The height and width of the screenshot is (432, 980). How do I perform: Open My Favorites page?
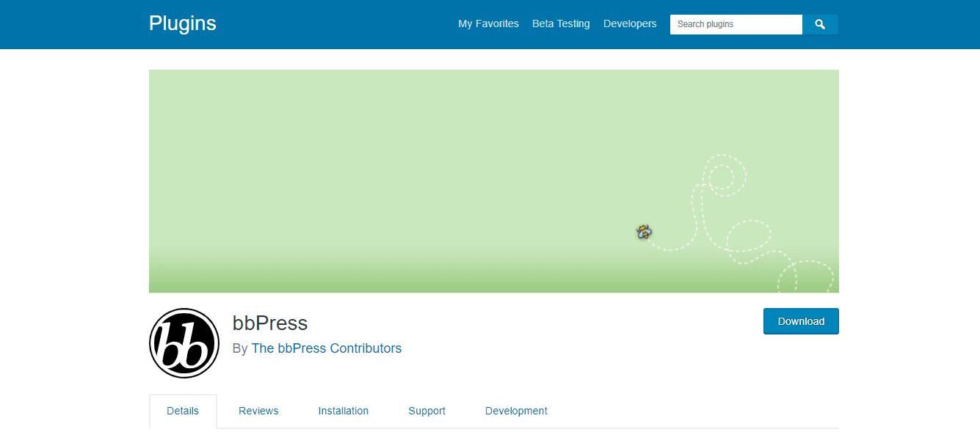[x=488, y=23]
